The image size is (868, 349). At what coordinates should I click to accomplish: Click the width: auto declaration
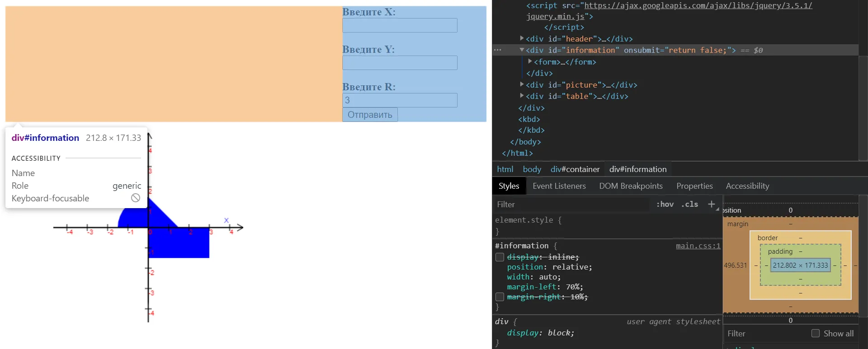(x=534, y=277)
